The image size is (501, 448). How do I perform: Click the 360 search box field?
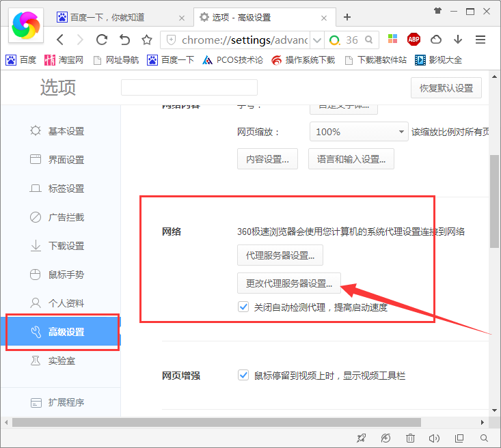351,40
